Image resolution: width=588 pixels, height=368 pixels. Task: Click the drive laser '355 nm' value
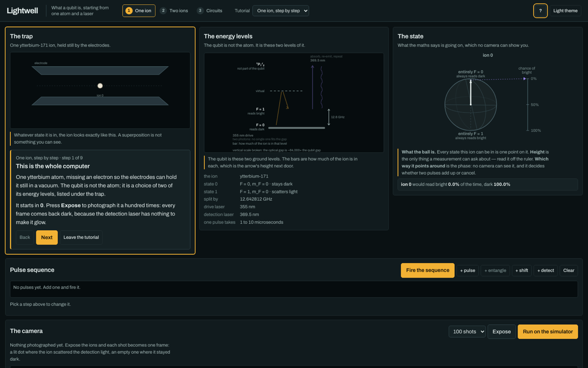click(247, 207)
